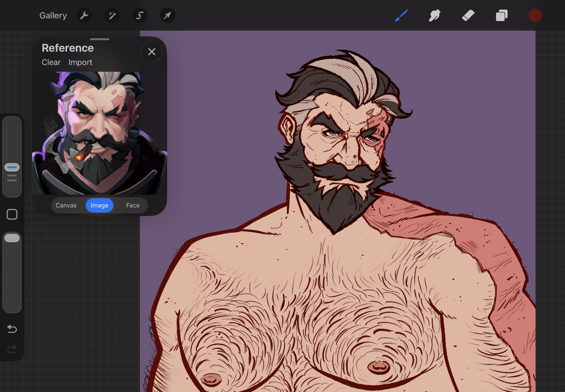Image resolution: width=565 pixels, height=392 pixels.
Task: Select the Paint brush tool
Action: point(401,15)
